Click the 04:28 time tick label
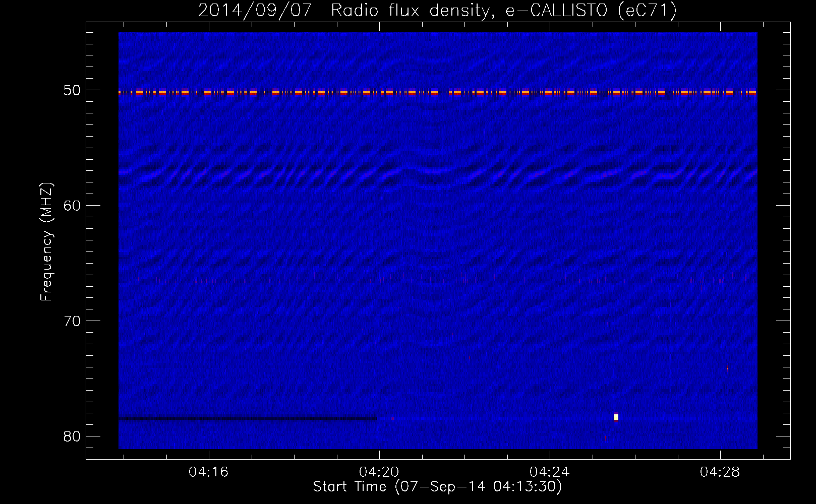Screen dimensions: 816x504 [x=720, y=472]
